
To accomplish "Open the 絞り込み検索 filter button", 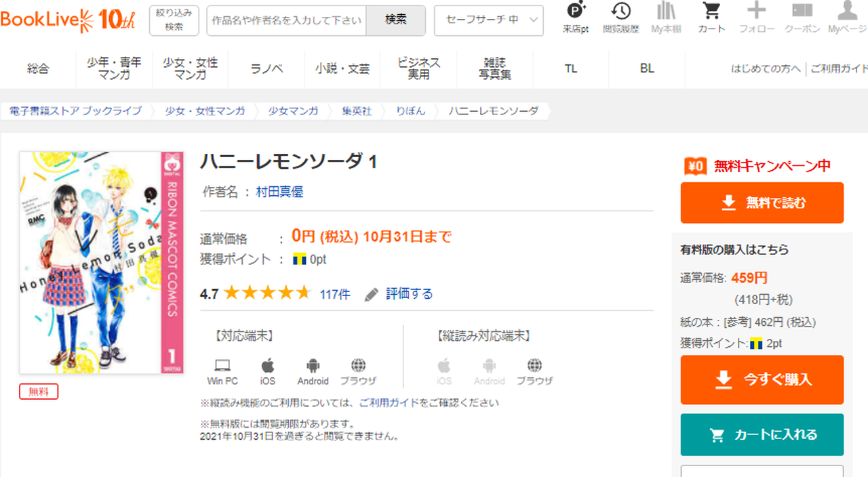I will pos(174,20).
